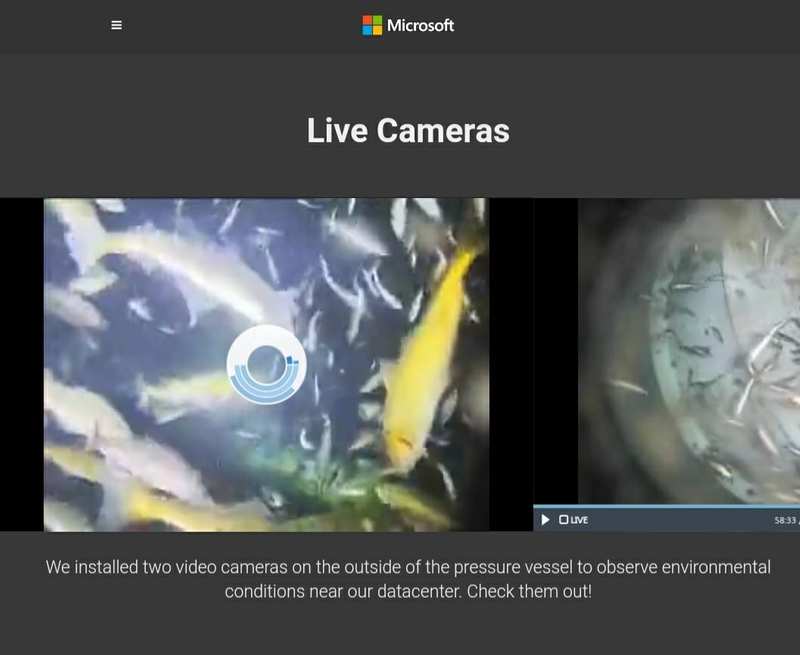
Task: Click the second camera progress bar
Action: pos(666,507)
